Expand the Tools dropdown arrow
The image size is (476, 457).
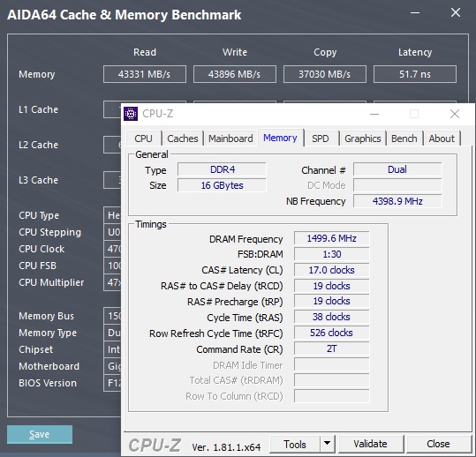[x=328, y=444]
